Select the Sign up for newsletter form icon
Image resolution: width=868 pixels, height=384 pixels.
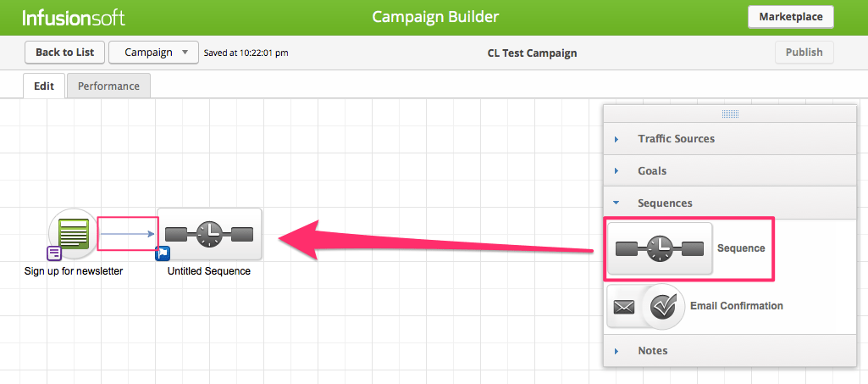pos(75,233)
